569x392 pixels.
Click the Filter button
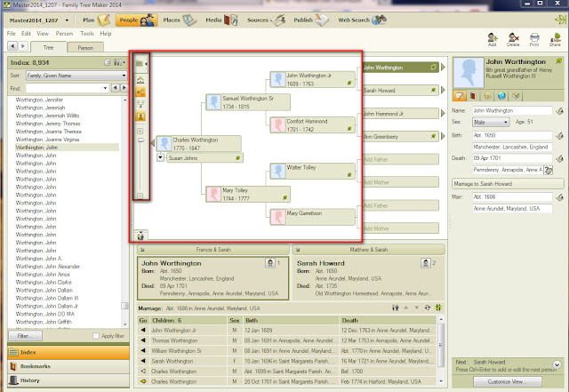point(25,336)
